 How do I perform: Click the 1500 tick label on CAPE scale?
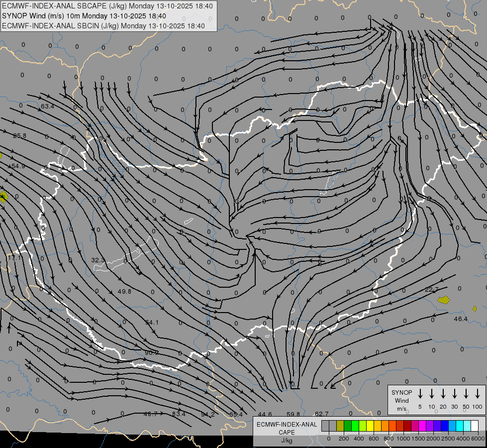pos(418,439)
